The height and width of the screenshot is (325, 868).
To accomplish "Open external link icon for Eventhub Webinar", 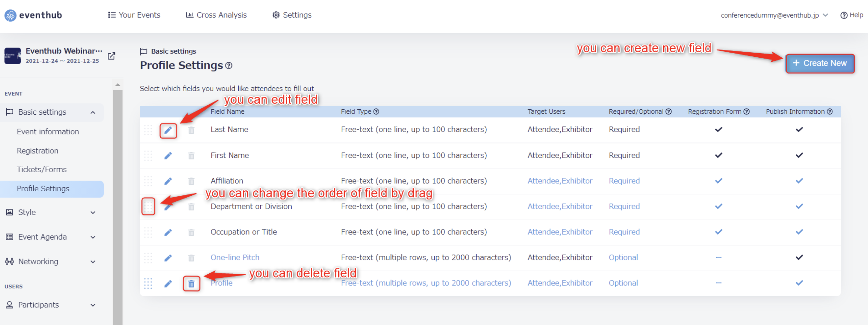I will pos(112,56).
